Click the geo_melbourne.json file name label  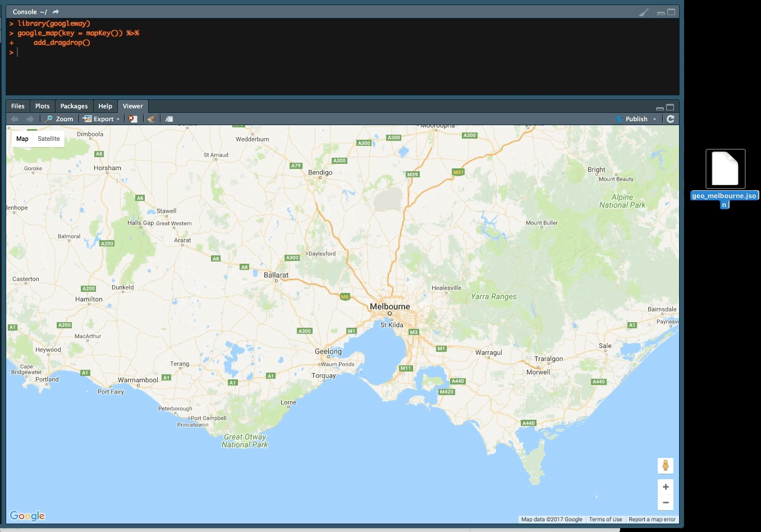click(x=725, y=200)
